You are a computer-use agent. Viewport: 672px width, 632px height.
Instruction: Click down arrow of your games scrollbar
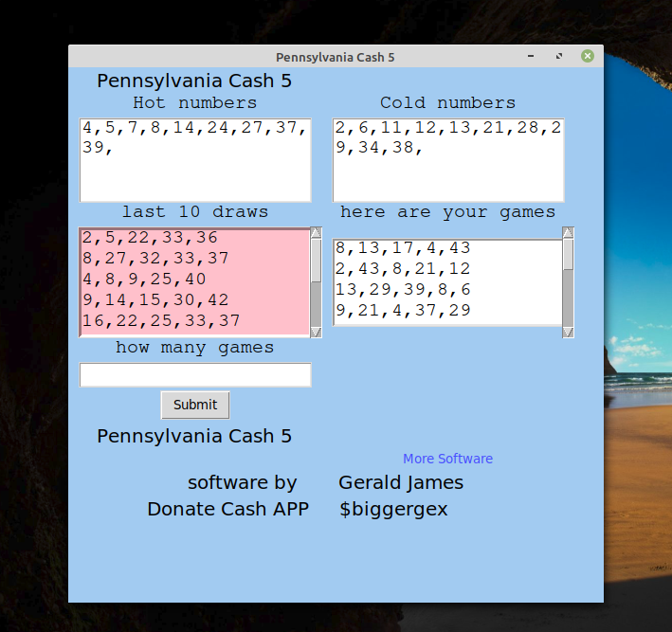click(x=568, y=333)
